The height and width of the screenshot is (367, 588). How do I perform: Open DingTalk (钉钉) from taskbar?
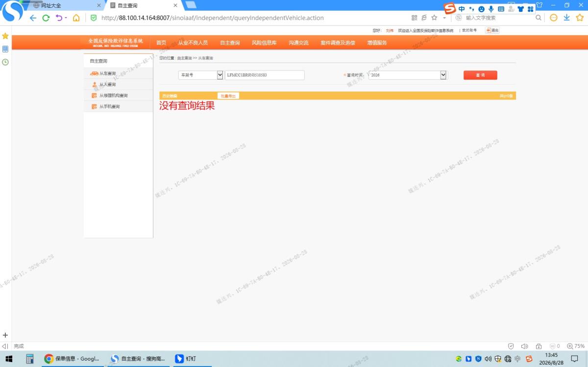pyautogui.click(x=191, y=359)
